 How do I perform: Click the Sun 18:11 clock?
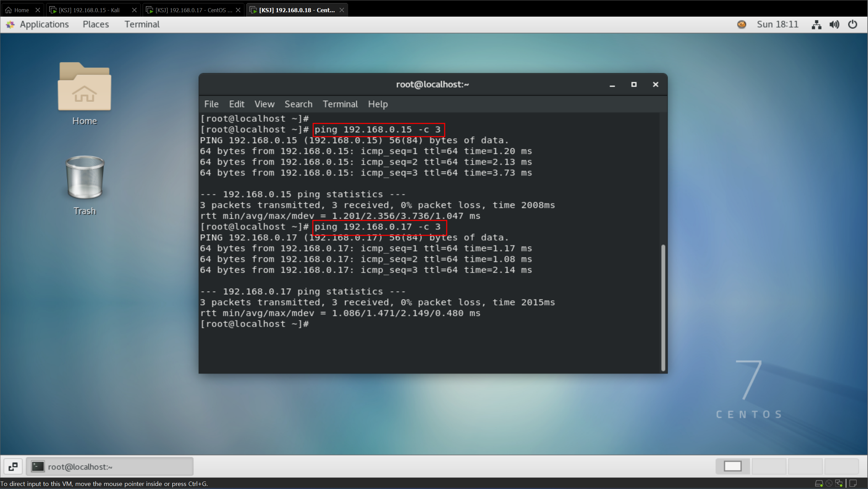pyautogui.click(x=778, y=24)
